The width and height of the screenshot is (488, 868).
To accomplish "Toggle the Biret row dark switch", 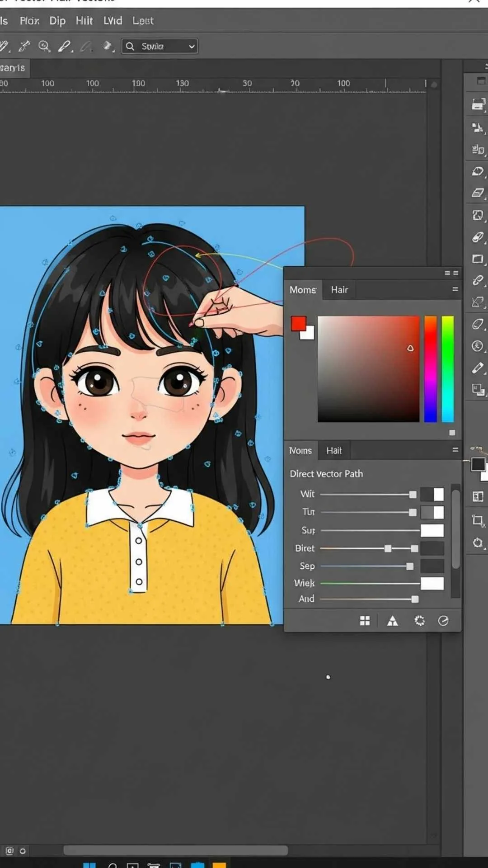I will point(432,548).
